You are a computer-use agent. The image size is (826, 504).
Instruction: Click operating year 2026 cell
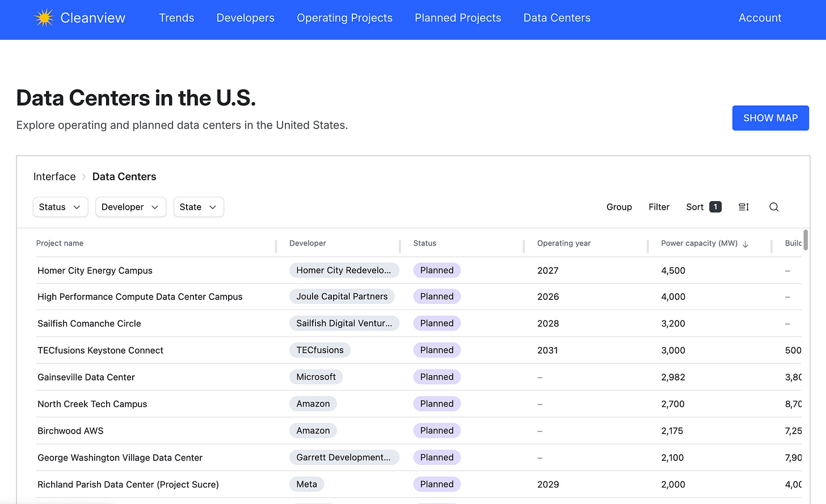point(548,297)
